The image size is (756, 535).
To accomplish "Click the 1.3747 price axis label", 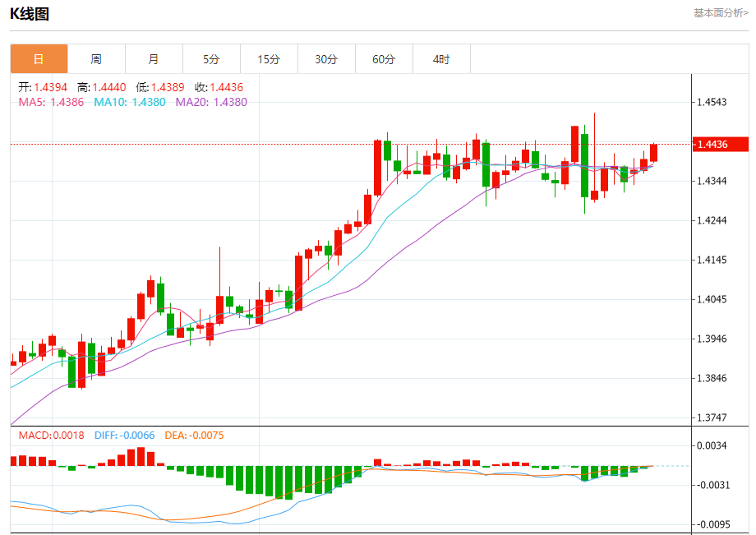I will point(712,417).
